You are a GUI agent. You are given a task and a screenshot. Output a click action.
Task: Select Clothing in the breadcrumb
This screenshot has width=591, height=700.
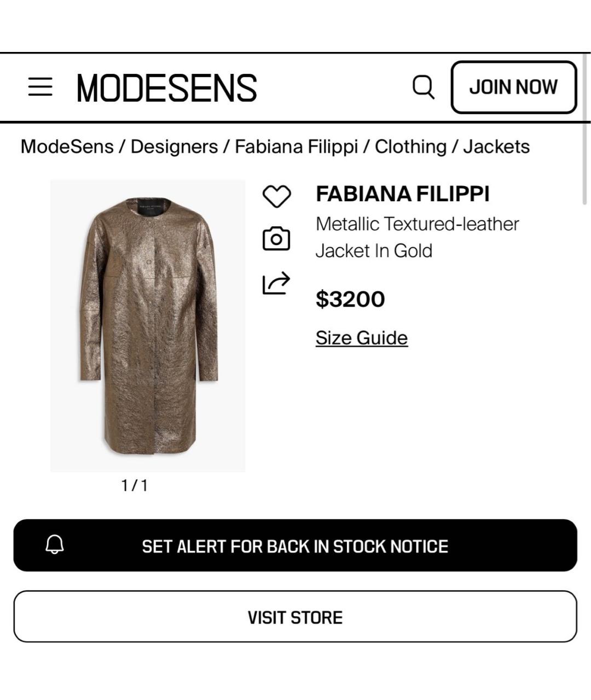(410, 147)
